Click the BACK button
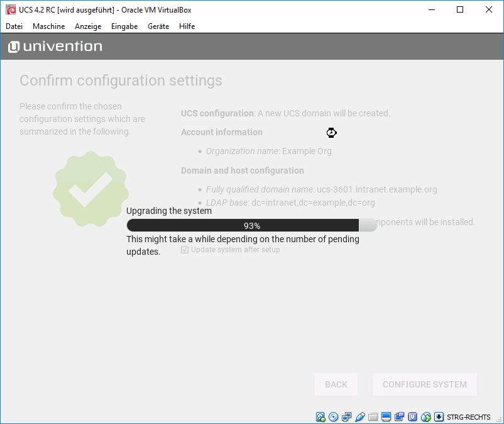This screenshot has width=504, height=424. click(x=336, y=384)
